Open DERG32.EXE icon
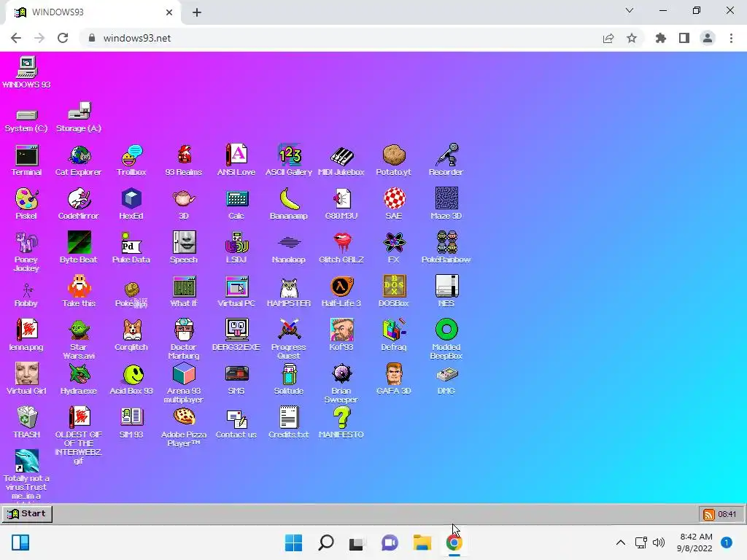Screen dimensions: 747x560 tap(236, 335)
